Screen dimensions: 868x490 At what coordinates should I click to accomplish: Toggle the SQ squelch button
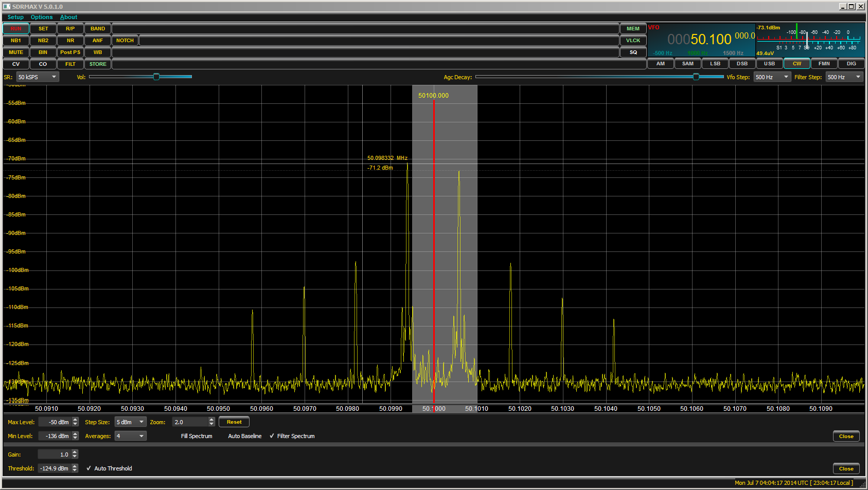pyautogui.click(x=633, y=52)
